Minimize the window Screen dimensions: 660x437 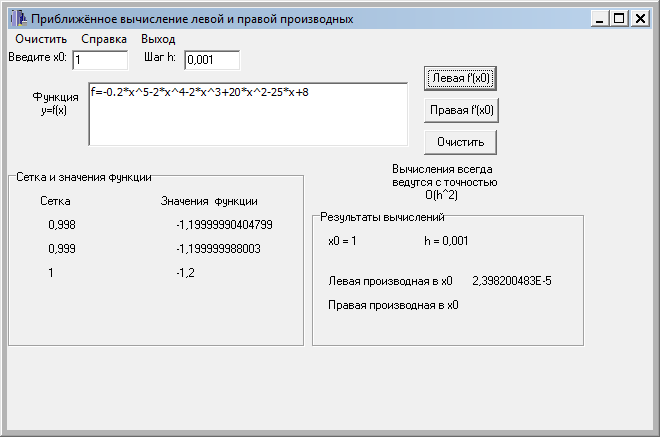pos(599,19)
